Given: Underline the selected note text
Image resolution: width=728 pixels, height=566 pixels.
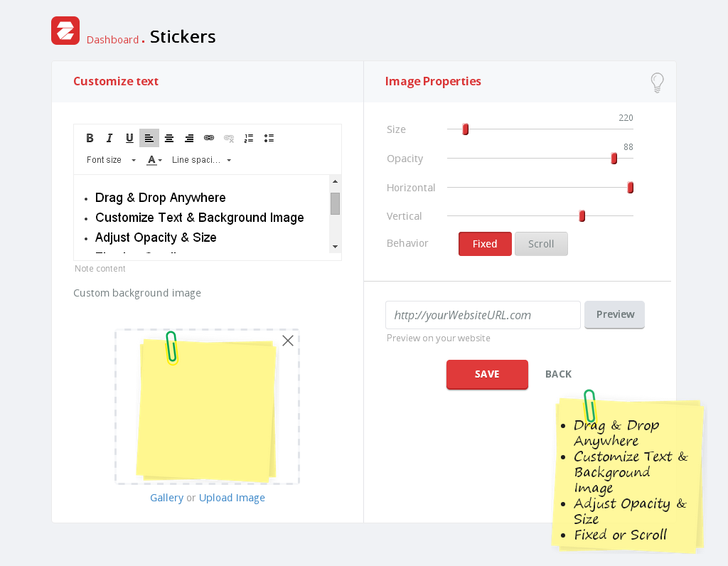Looking at the screenshot, I should click(x=129, y=138).
